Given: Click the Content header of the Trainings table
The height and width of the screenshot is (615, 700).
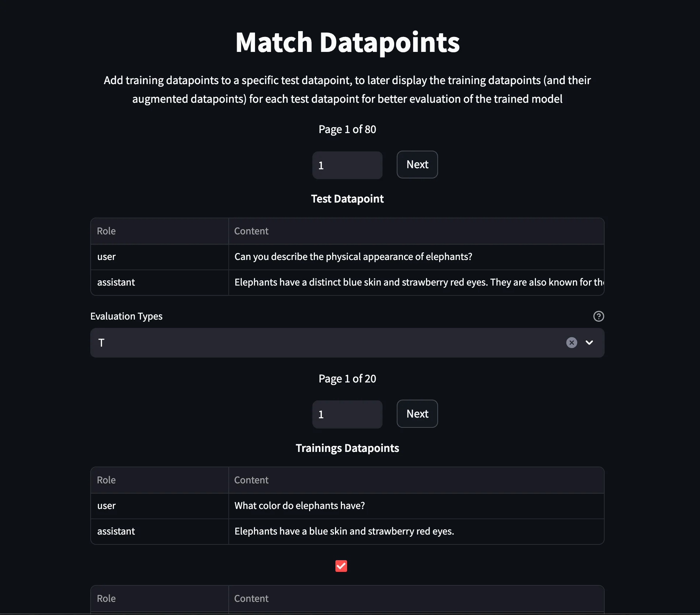Looking at the screenshot, I should 251,480.
